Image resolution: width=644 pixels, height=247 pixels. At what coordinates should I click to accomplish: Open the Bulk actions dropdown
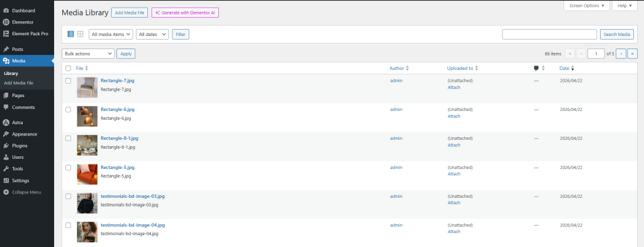(x=88, y=54)
